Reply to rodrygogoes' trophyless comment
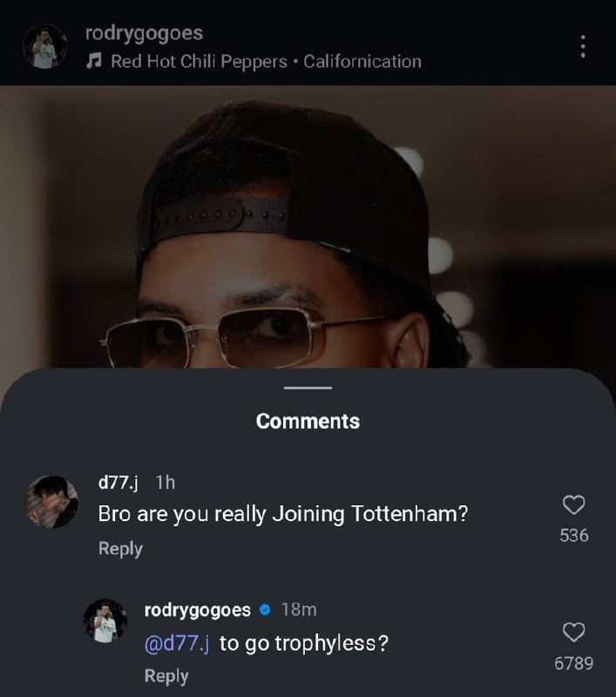This screenshot has height=697, width=616. click(x=166, y=675)
